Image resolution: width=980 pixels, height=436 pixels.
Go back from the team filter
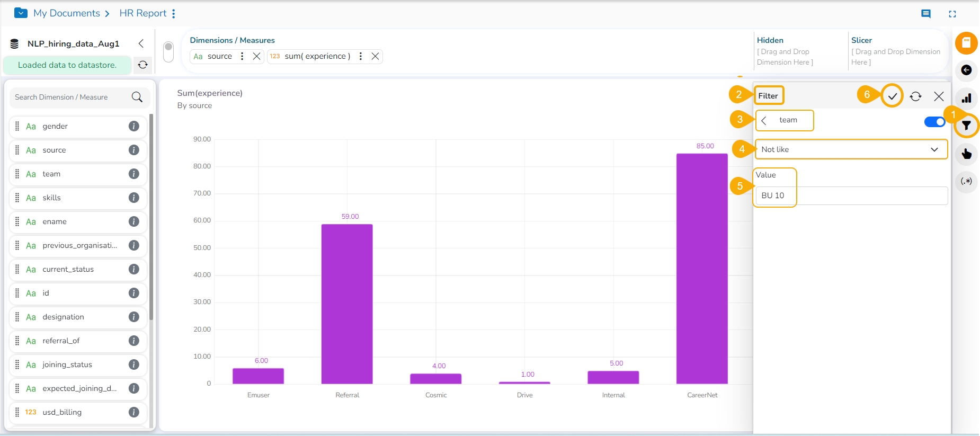(764, 120)
